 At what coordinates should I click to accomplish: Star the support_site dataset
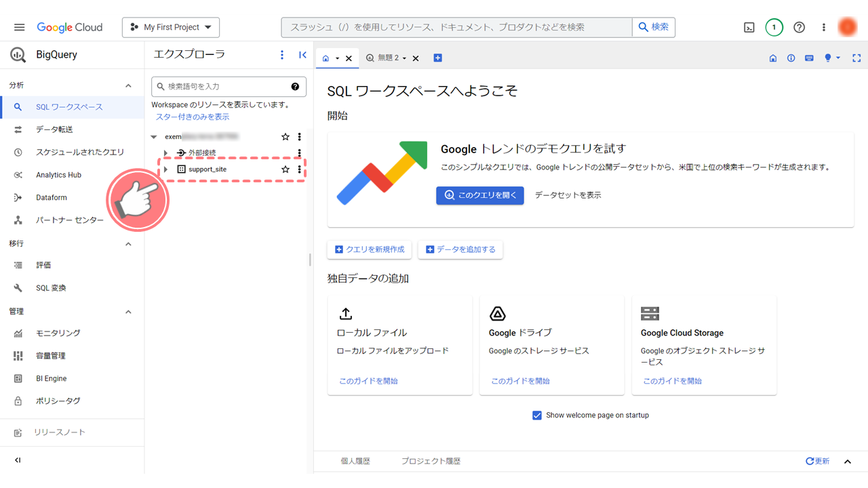[x=285, y=169]
